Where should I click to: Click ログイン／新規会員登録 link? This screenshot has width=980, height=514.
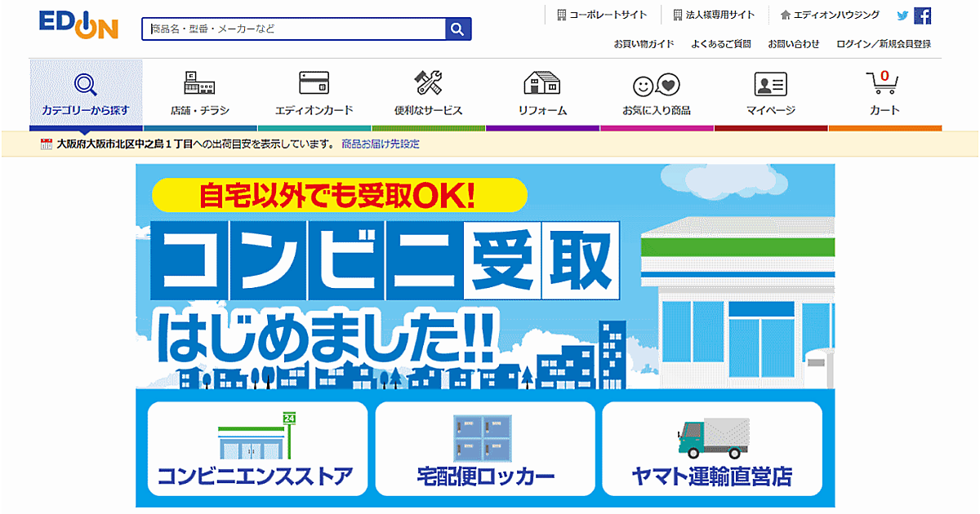click(884, 44)
